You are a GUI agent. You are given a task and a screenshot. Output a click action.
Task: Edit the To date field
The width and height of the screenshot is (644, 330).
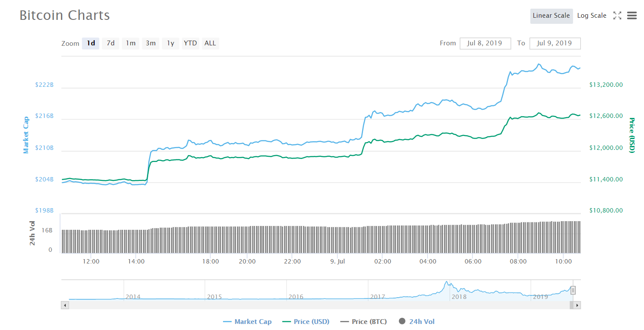click(x=555, y=43)
